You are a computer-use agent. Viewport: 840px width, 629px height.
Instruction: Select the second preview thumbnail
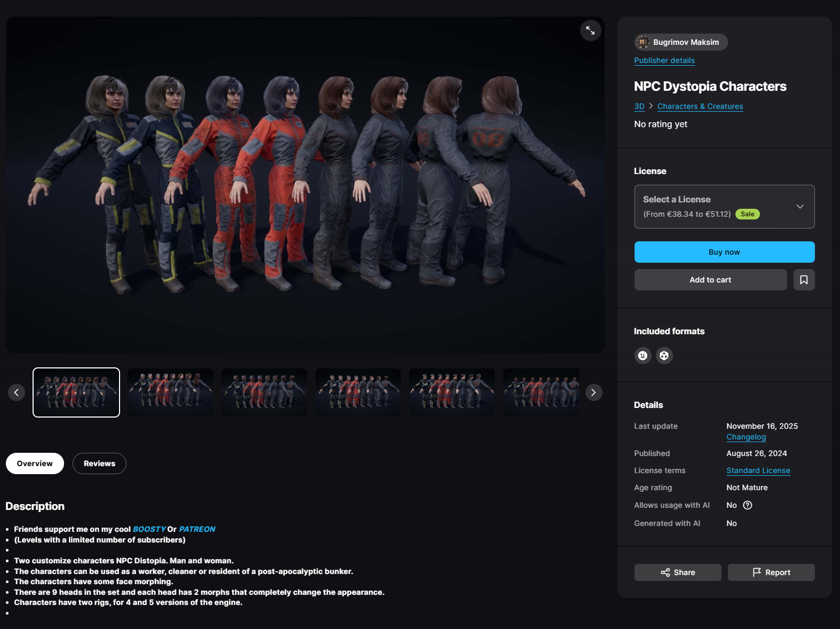170,392
